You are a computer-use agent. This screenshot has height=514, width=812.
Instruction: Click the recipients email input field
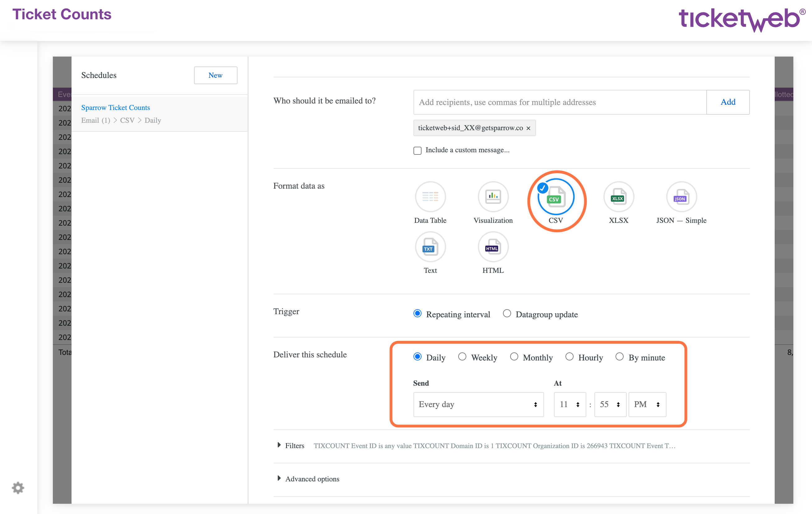tap(560, 102)
